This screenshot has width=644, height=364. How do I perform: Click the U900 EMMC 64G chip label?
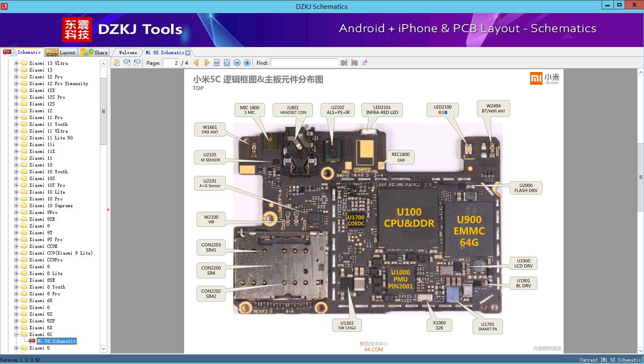469,231
